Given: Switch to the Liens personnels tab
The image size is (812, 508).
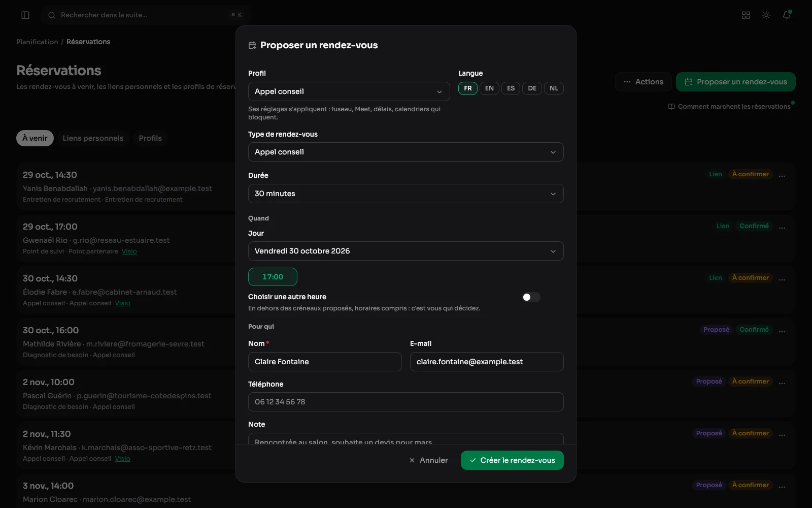Looking at the screenshot, I should (93, 138).
